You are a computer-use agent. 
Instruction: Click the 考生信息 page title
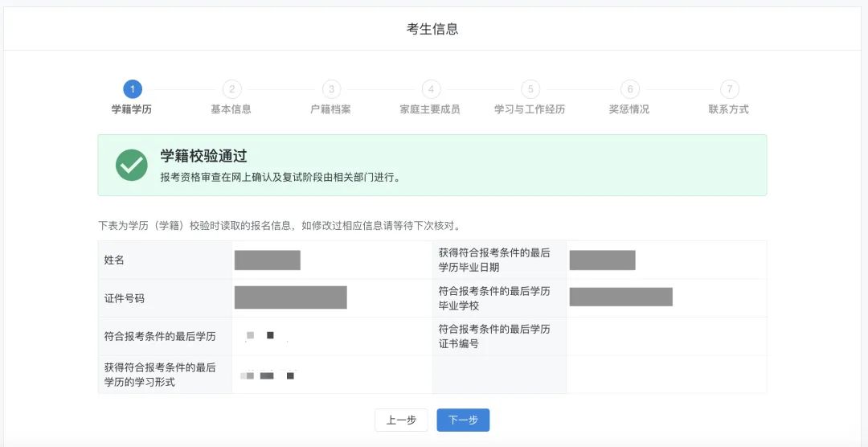point(432,29)
